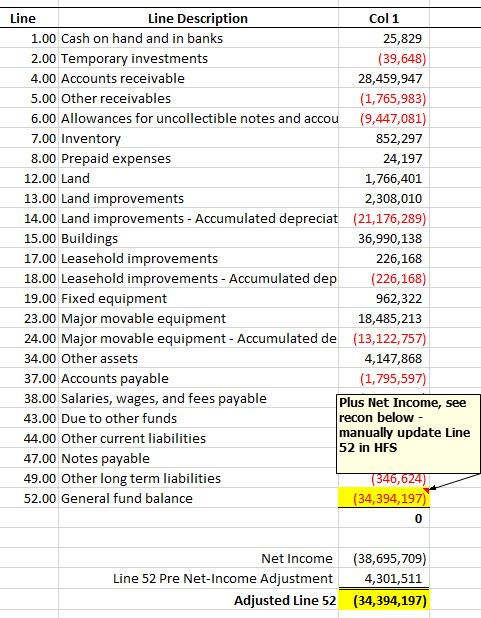Click line number cell 1.00
Screen dimensions: 481x618
29,38
